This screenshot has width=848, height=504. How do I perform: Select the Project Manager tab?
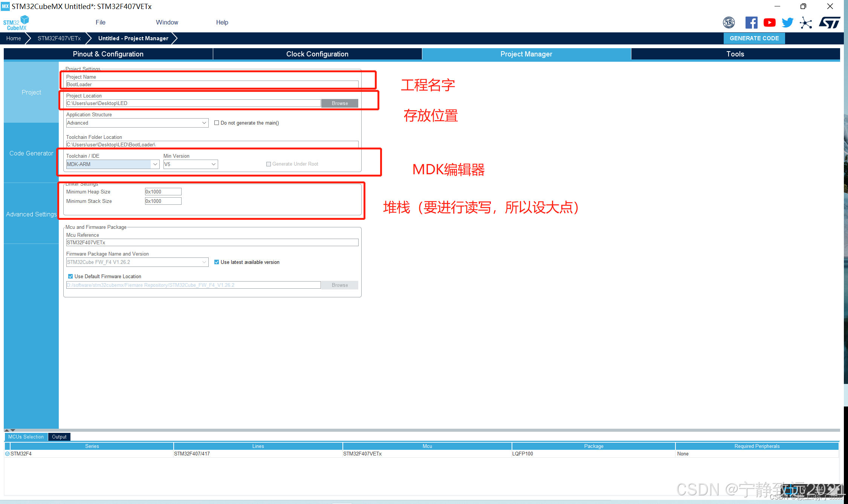pyautogui.click(x=526, y=54)
